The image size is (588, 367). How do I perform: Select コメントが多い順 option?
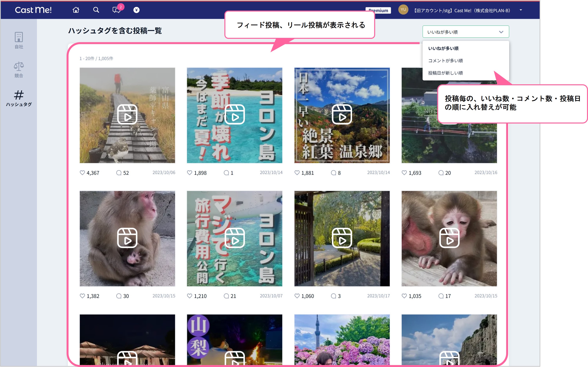pyautogui.click(x=445, y=61)
